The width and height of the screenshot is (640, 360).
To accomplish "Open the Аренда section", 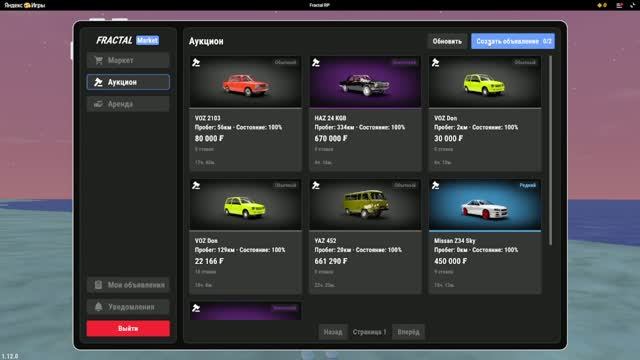I will (x=128, y=104).
